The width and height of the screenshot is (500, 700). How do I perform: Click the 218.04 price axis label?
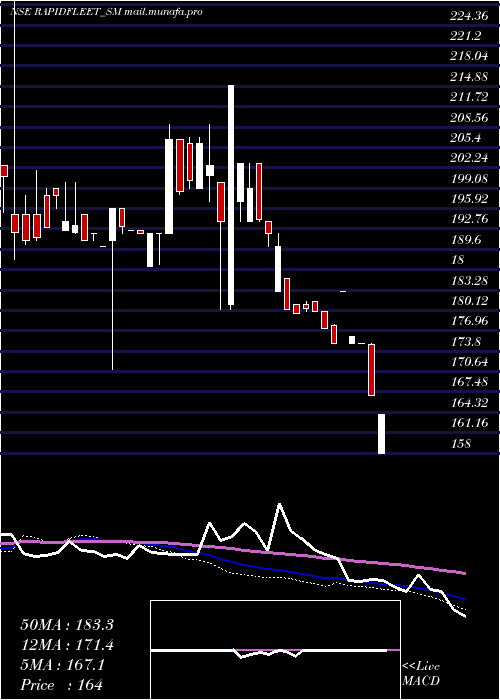point(469,56)
